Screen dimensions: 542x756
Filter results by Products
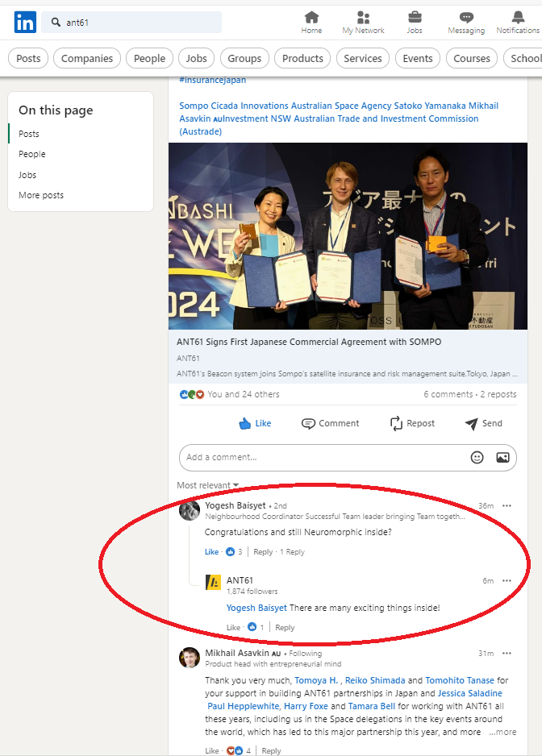(302, 58)
